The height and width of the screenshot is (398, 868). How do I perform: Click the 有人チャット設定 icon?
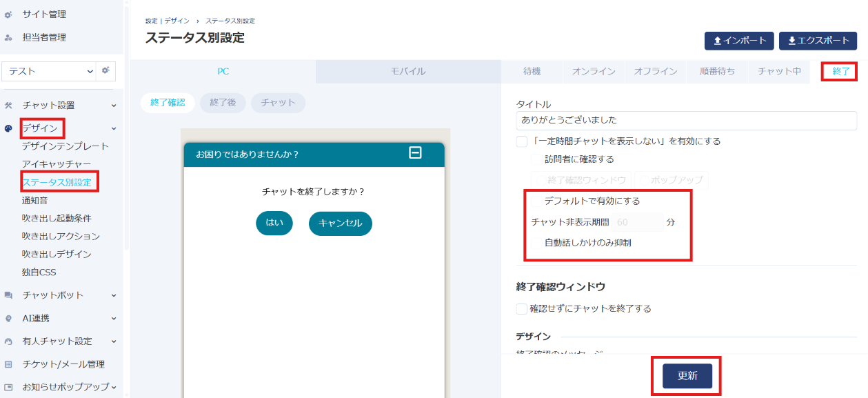(x=8, y=341)
